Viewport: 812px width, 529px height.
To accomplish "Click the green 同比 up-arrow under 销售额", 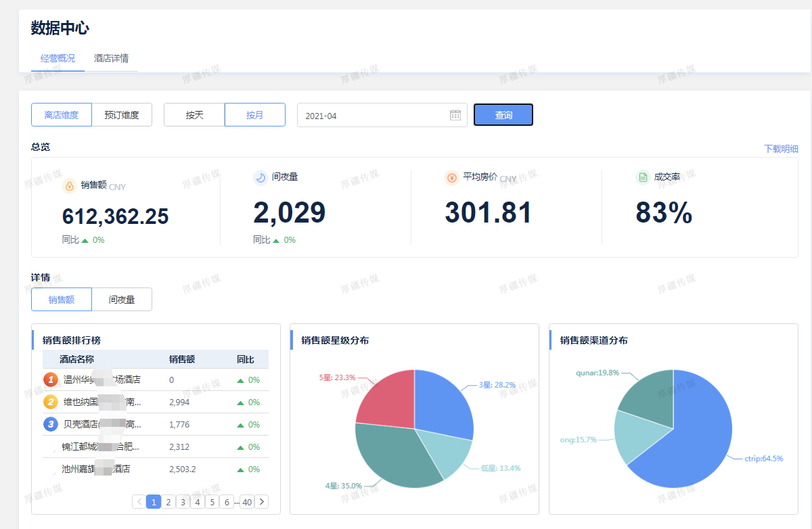I will pos(84,239).
